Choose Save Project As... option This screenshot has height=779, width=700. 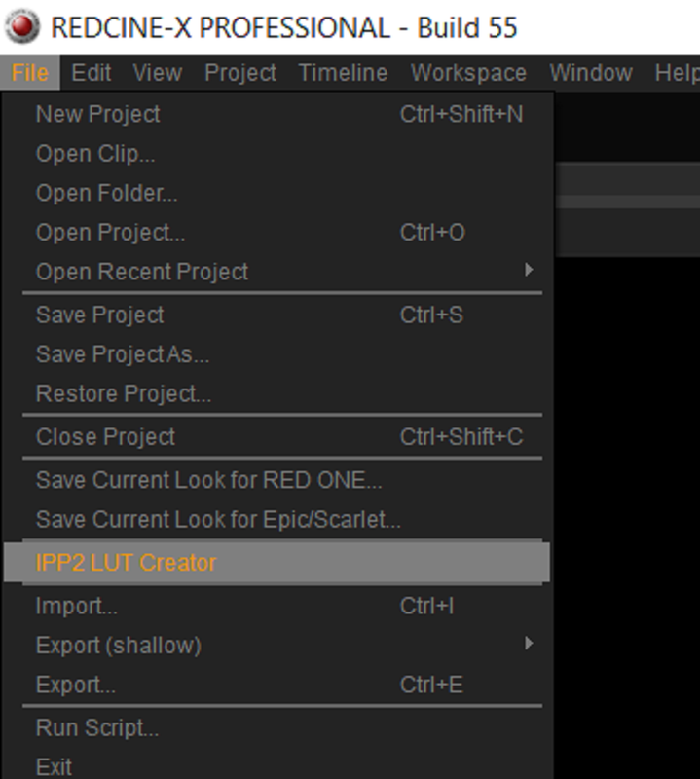tap(276, 354)
